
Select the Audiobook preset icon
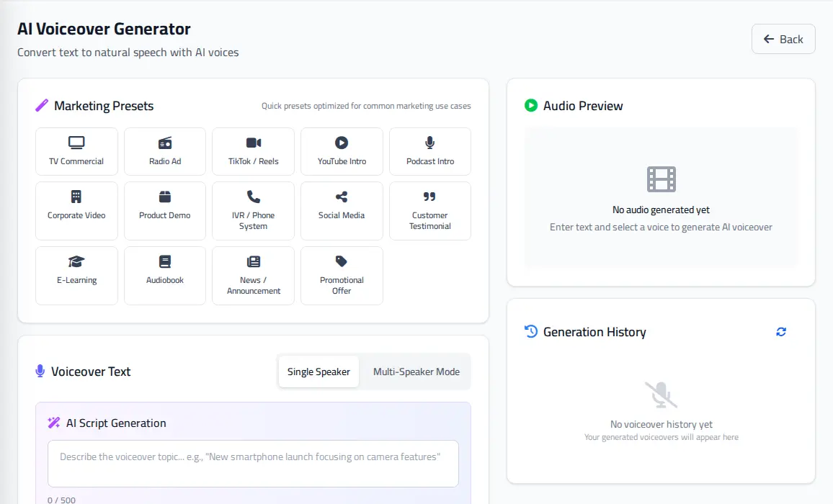165,261
